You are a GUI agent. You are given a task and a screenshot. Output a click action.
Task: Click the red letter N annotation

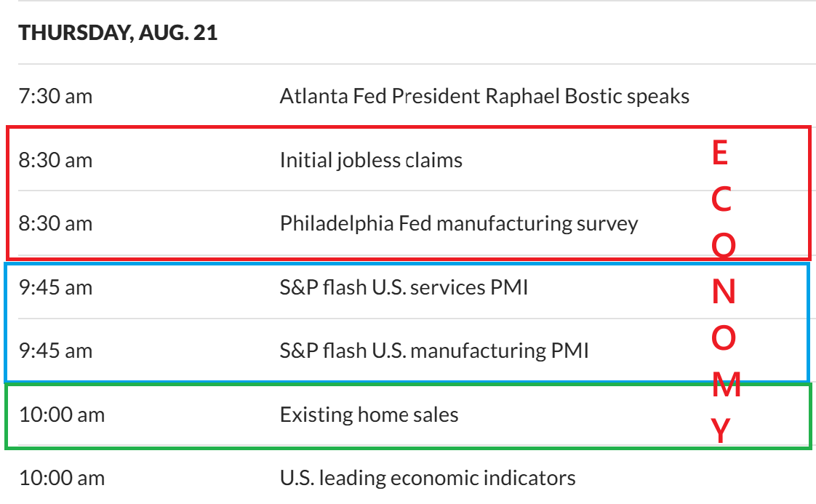[723, 292]
